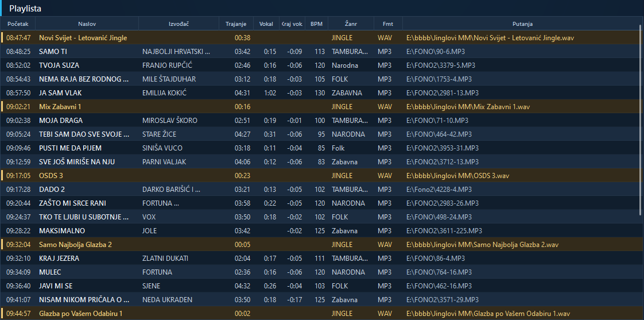This screenshot has height=320, width=644.
Task: Click the BPM value 130
Action: click(x=320, y=93)
